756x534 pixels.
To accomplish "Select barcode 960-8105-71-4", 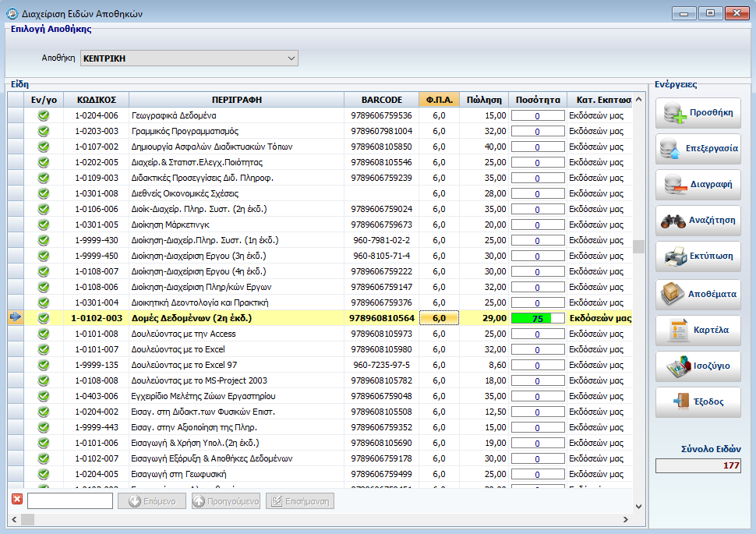I will 381,256.
